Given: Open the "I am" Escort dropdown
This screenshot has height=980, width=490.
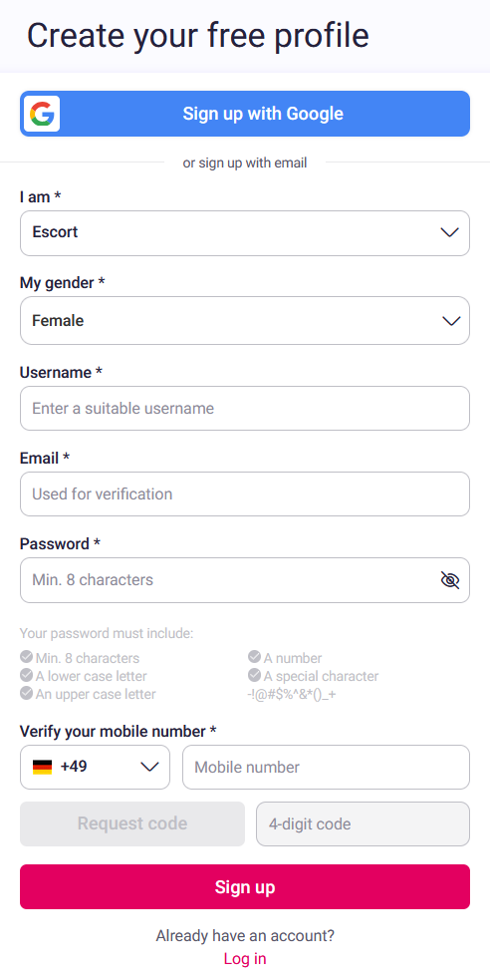Looking at the screenshot, I should click(x=245, y=233).
